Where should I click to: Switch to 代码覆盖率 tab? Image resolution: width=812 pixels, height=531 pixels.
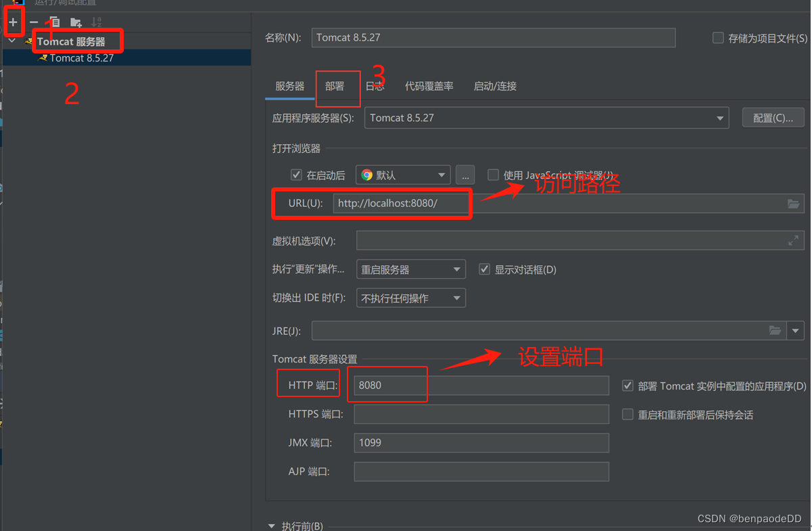tap(429, 86)
